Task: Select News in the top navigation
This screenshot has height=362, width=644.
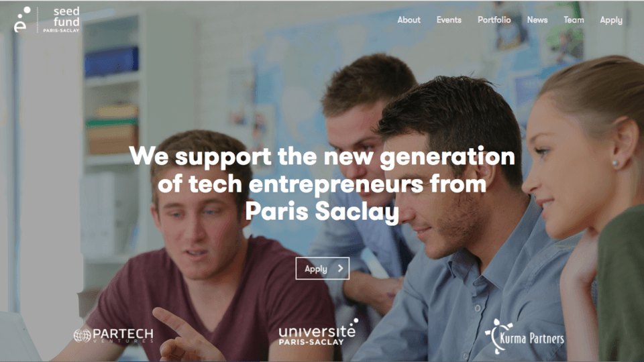Action: coord(537,19)
